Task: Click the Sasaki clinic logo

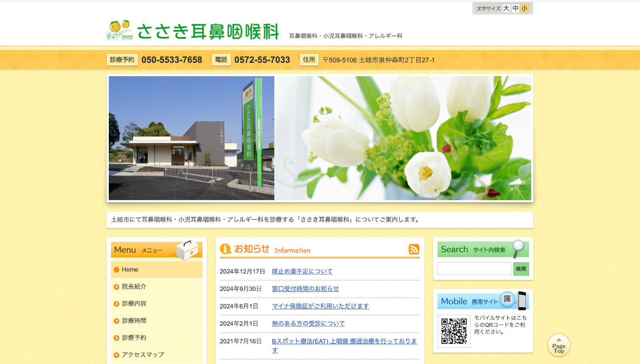Action: coord(193,31)
